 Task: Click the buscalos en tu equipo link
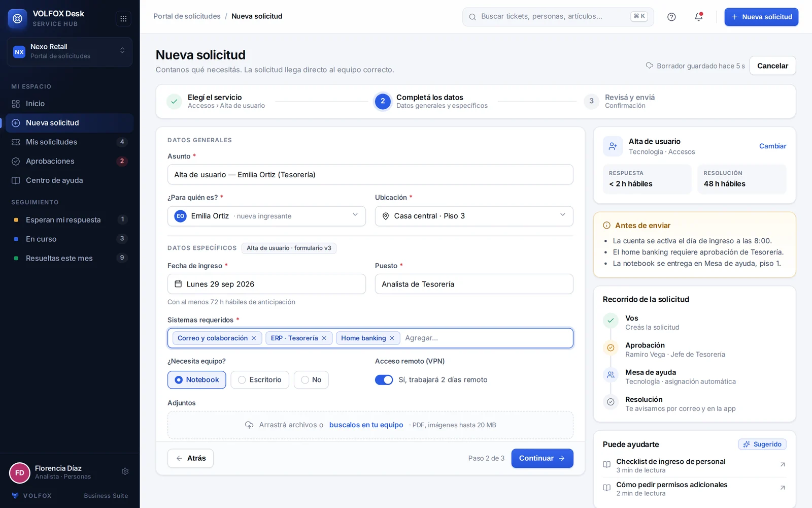click(366, 425)
